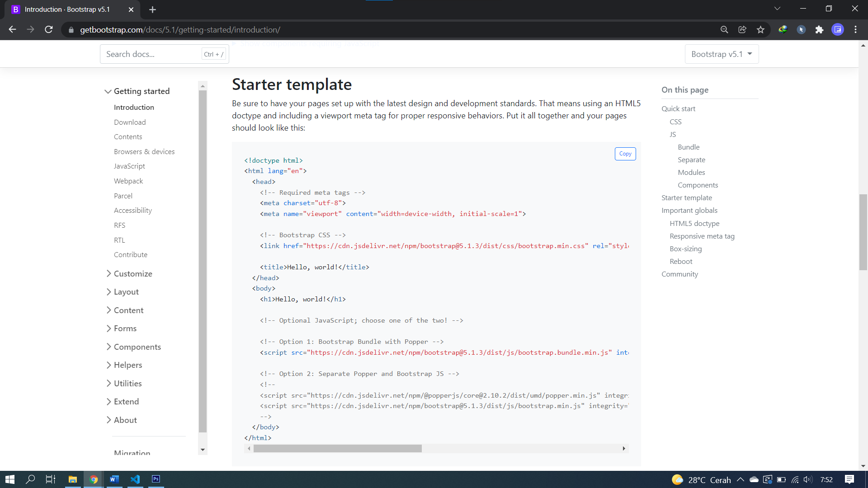This screenshot has height=488, width=868.
Task: Open Bootstrap v5.1 version dropdown
Action: (722, 54)
